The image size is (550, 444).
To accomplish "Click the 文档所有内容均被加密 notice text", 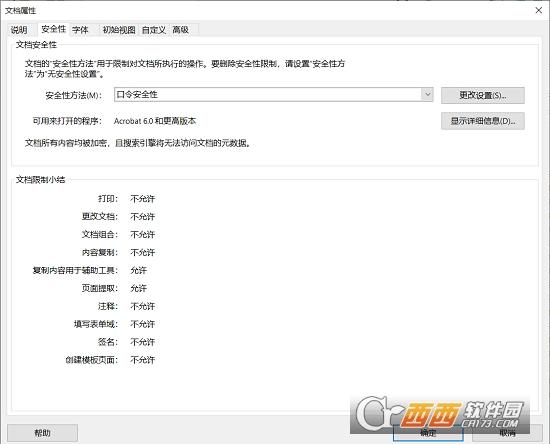I will [x=138, y=143].
